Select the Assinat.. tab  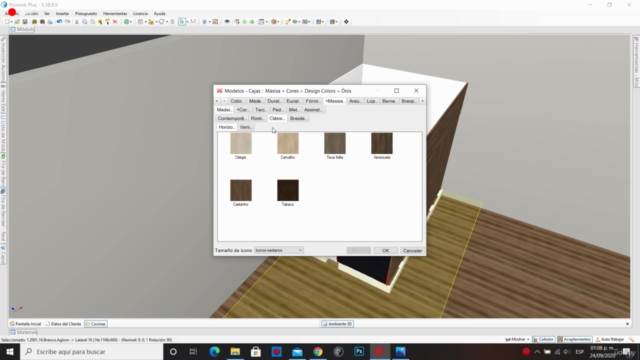pos(313,110)
